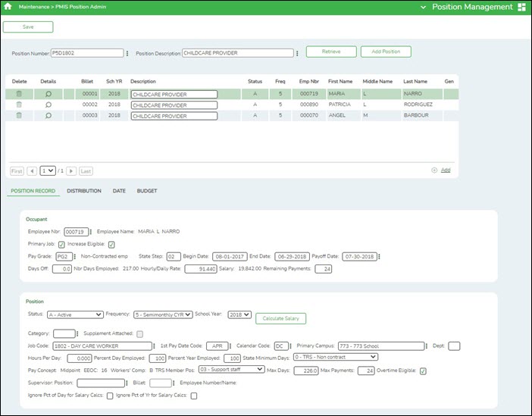The height and width of the screenshot is (416, 532).
Task: Open the Budget tab
Action: coord(146,191)
